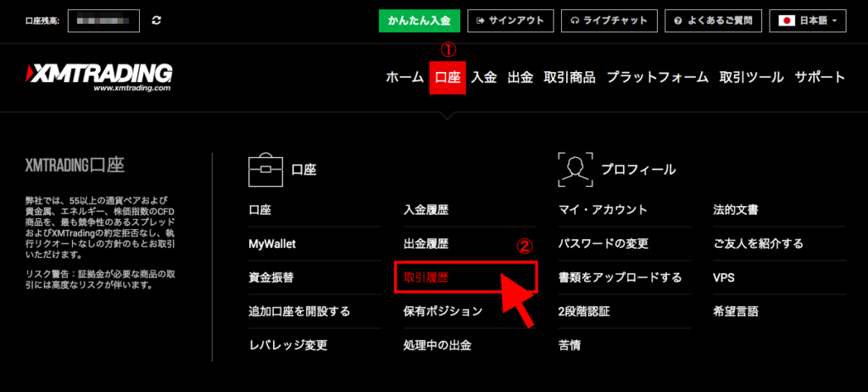Refresh the account balance icon

(x=157, y=21)
